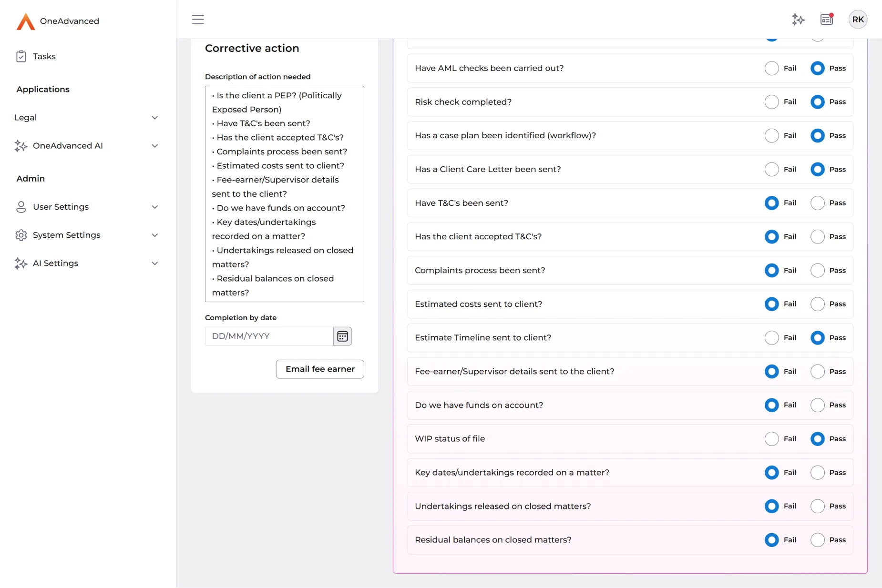The image size is (882, 588).
Task: Expand the Legal applications section
Action: pos(154,118)
